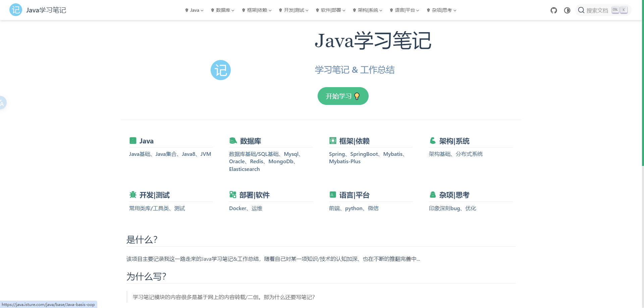This screenshot has width=644, height=308.
Task: Open the 语言|平台 navigation menu
Action: pyautogui.click(x=405, y=10)
